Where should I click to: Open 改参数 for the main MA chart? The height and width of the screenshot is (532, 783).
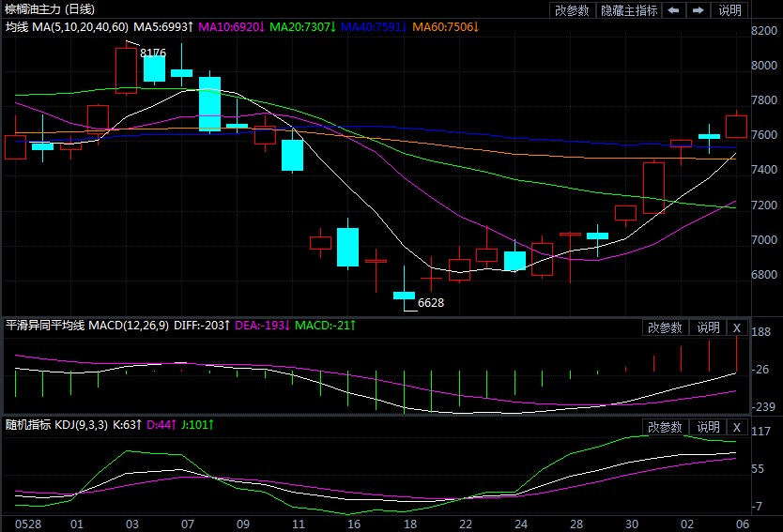point(572,10)
